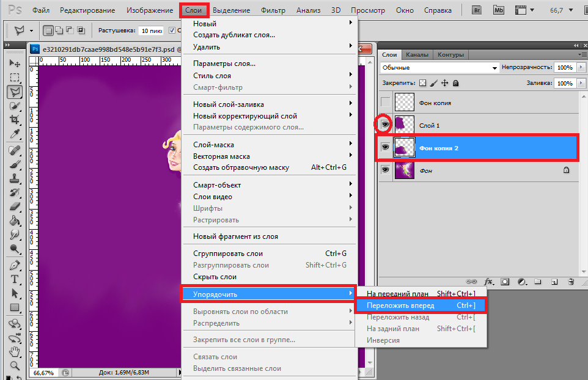Select the Paint Bucket tool
This screenshot has height=380, width=588.
click(15, 221)
